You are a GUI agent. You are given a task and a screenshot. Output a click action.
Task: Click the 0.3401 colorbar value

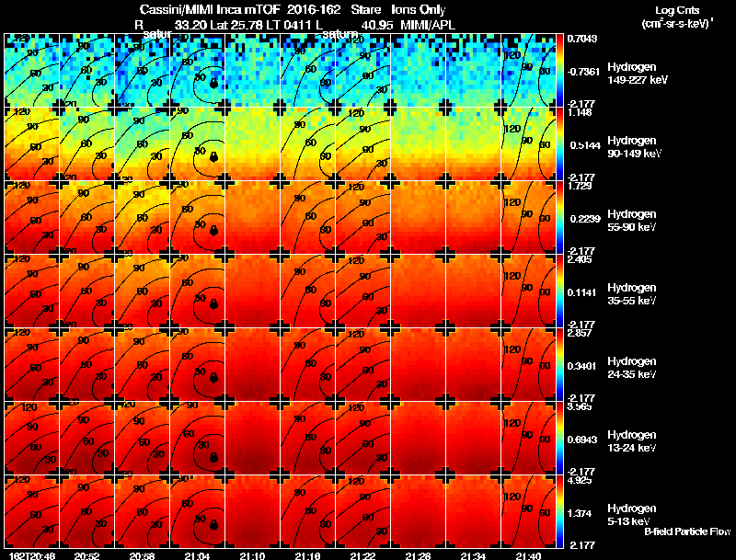[583, 366]
